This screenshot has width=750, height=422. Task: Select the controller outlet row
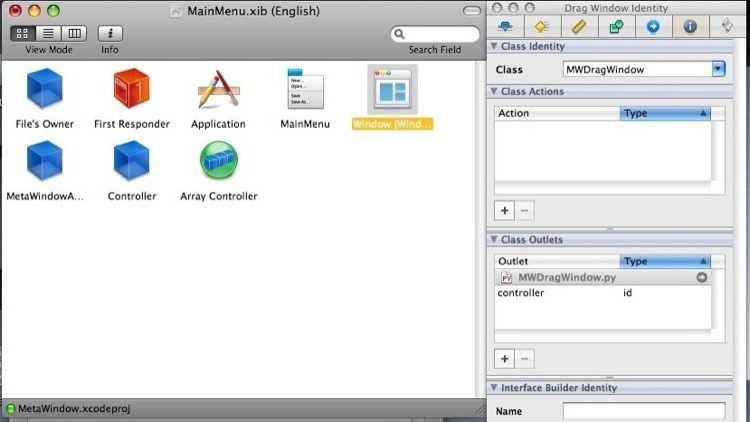coord(603,293)
